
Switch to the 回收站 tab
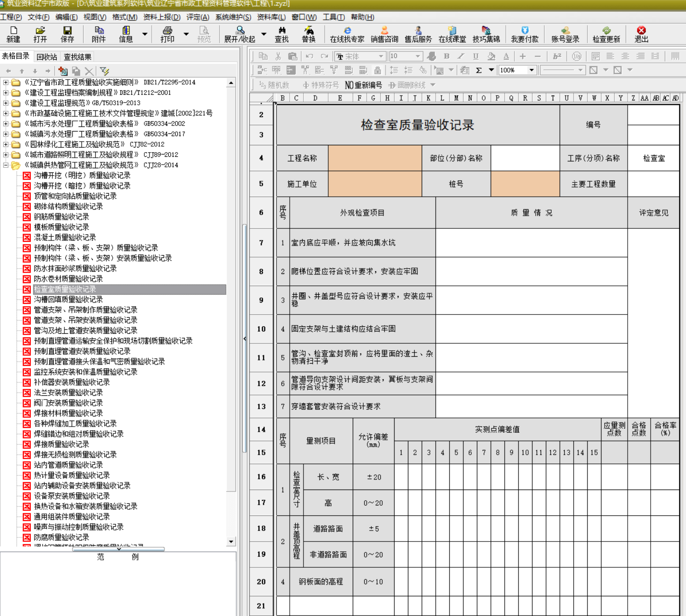click(47, 57)
